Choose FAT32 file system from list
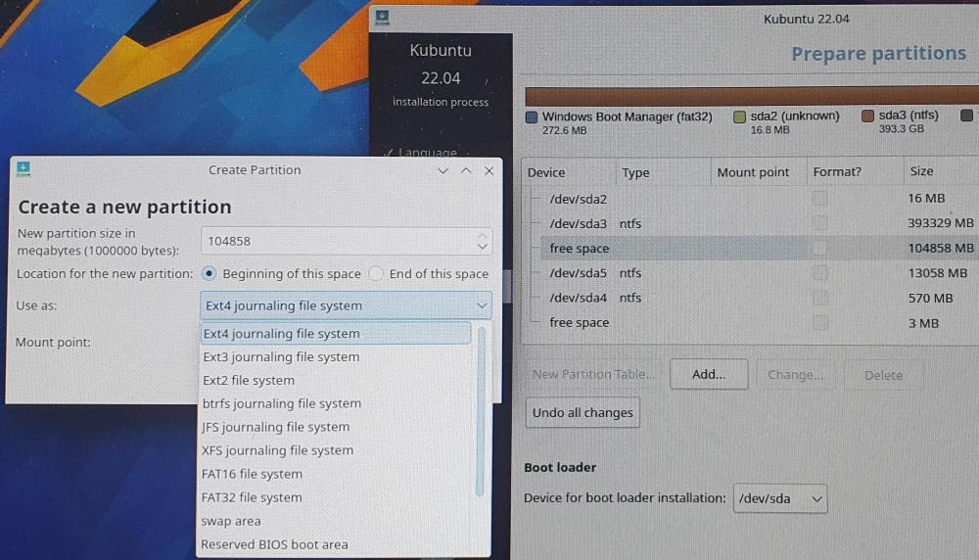The height and width of the screenshot is (560, 979). pos(336,497)
